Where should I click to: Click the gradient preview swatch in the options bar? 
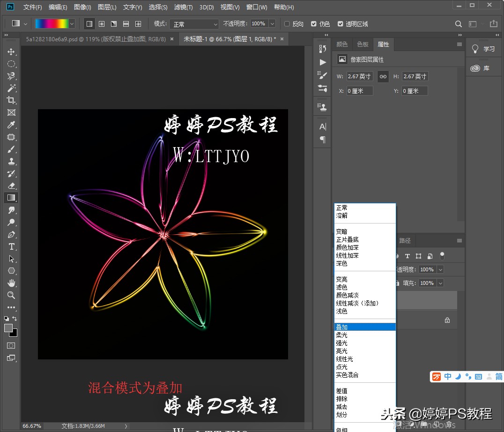click(x=52, y=23)
